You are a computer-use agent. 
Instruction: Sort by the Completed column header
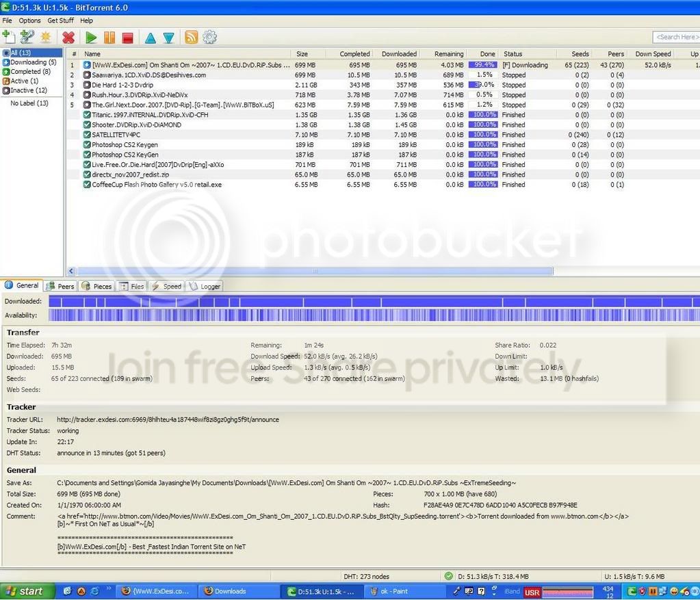(350, 53)
